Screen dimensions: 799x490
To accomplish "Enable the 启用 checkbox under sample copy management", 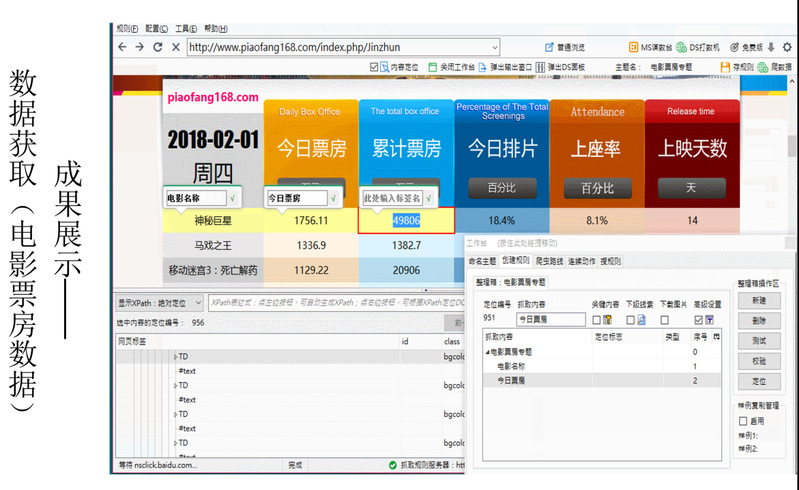I will pyautogui.click(x=741, y=421).
